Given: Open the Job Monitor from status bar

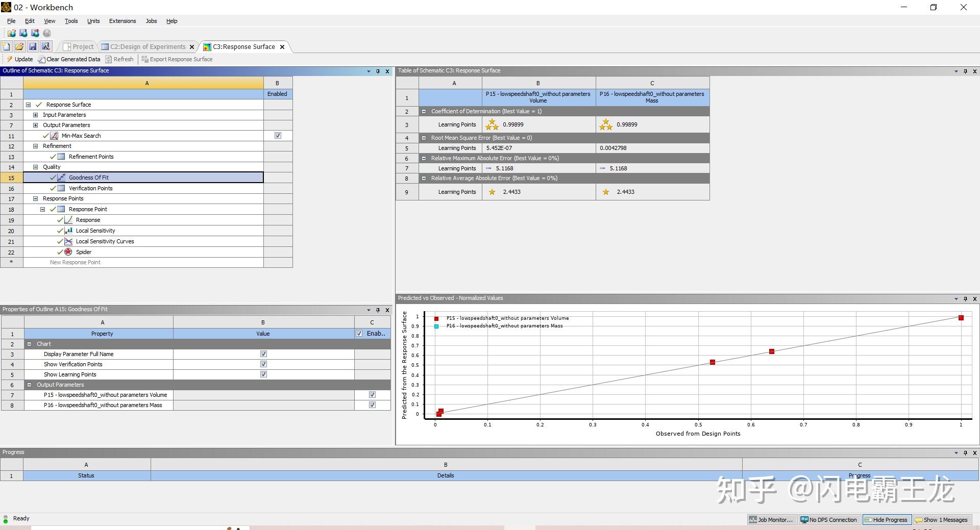Looking at the screenshot, I should 771,519.
